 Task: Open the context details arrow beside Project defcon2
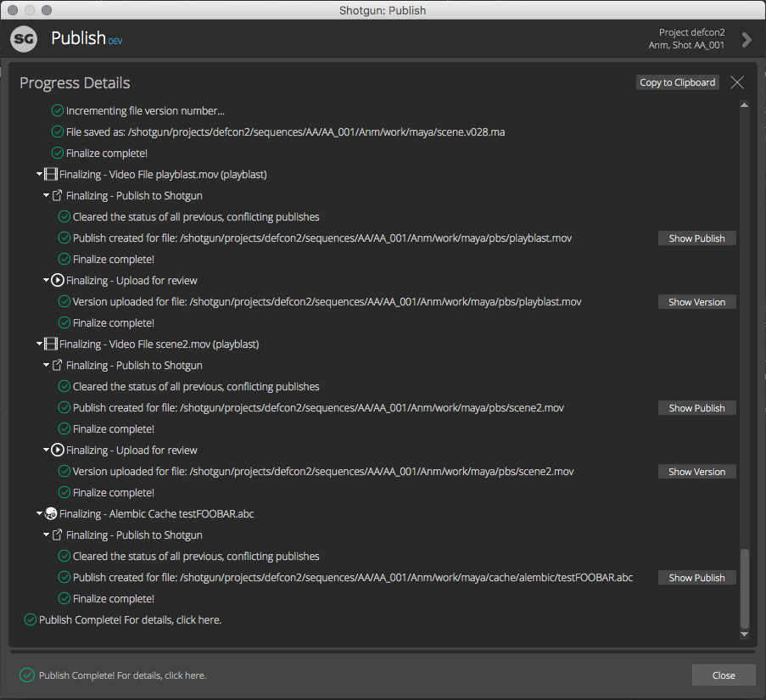(746, 39)
